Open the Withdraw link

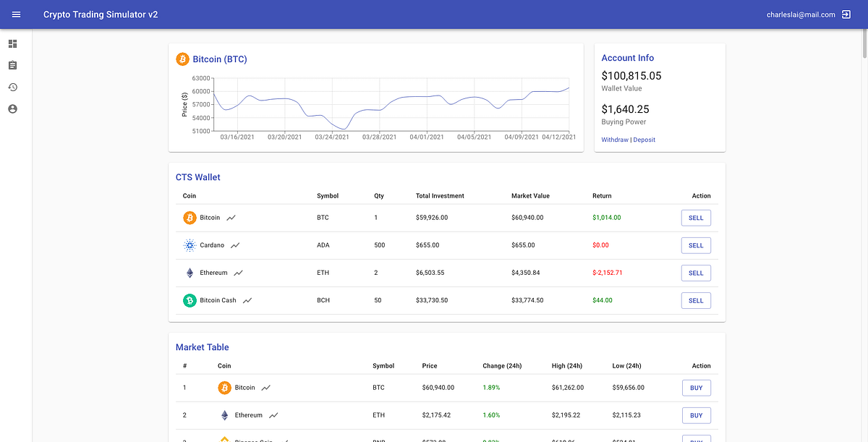coord(614,139)
